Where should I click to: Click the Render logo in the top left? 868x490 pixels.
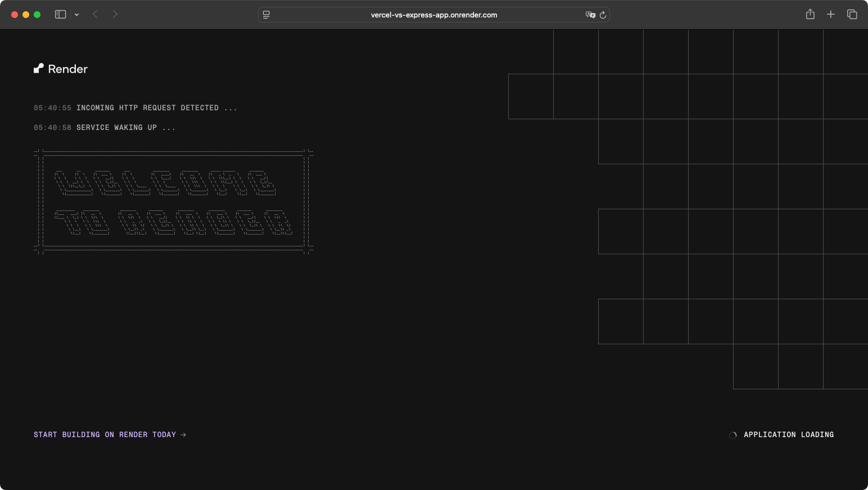[x=60, y=69]
